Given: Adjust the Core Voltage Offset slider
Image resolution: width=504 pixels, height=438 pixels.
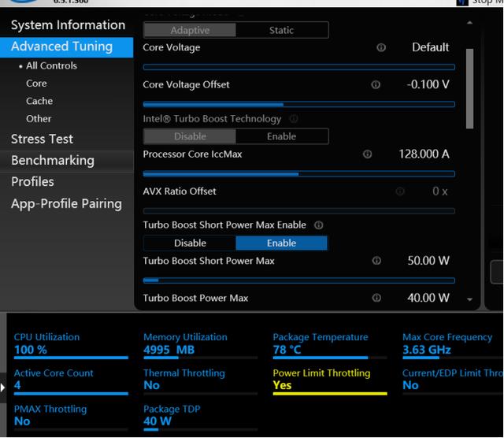Looking at the screenshot, I should [x=299, y=104].
